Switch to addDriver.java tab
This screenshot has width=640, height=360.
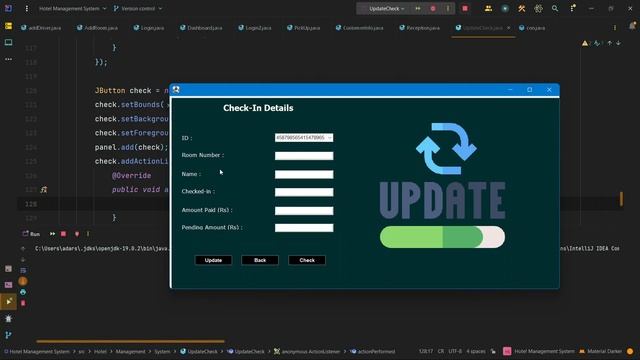pos(41,28)
